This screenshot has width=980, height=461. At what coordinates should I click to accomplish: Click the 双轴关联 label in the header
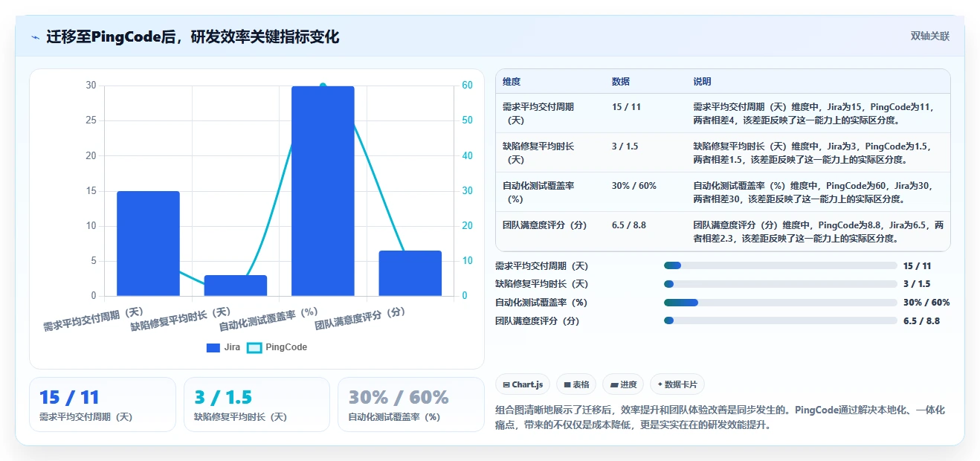click(x=929, y=36)
